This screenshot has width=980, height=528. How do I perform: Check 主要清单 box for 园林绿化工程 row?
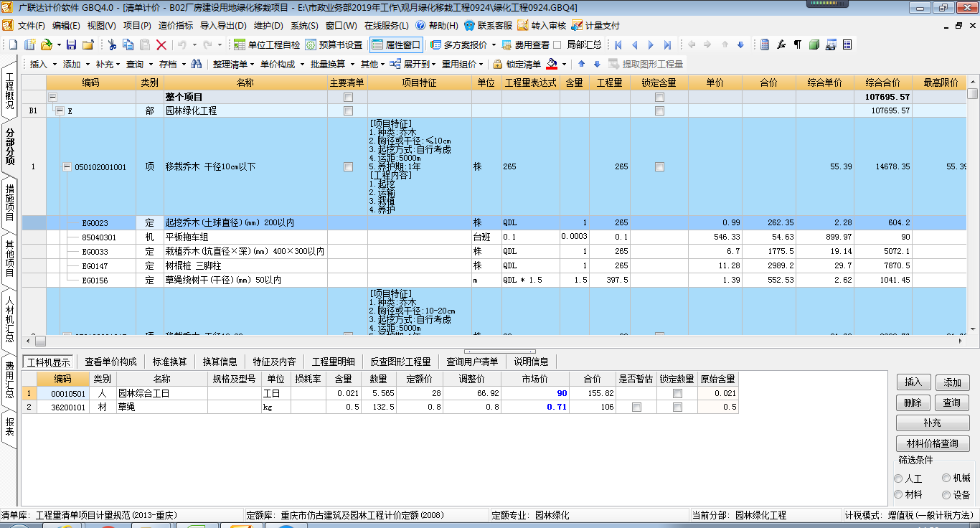[x=348, y=110]
